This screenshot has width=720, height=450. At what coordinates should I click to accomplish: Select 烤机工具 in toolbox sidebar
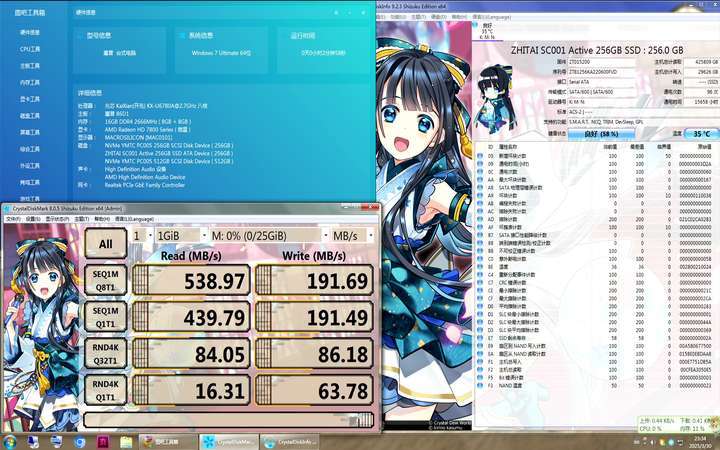pos(30,182)
